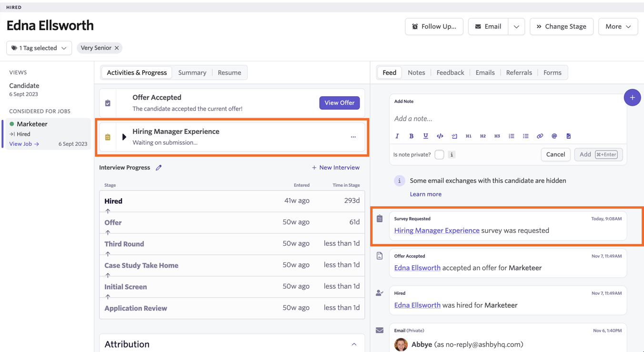644x352 pixels.
Task: Insert a numbered list in the note
Action: point(512,136)
